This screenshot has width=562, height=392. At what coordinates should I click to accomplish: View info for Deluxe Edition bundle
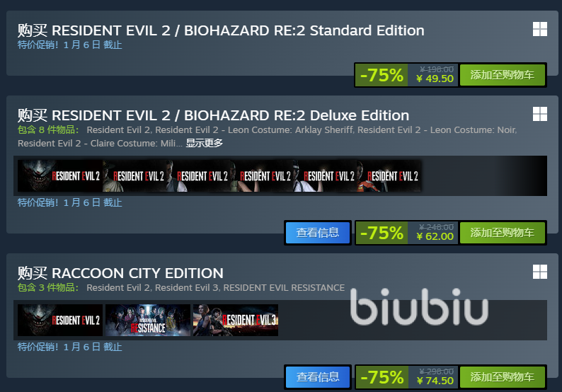pyautogui.click(x=318, y=233)
